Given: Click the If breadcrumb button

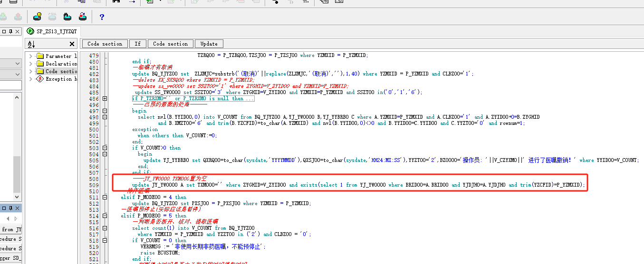Looking at the screenshot, I should (x=137, y=44).
